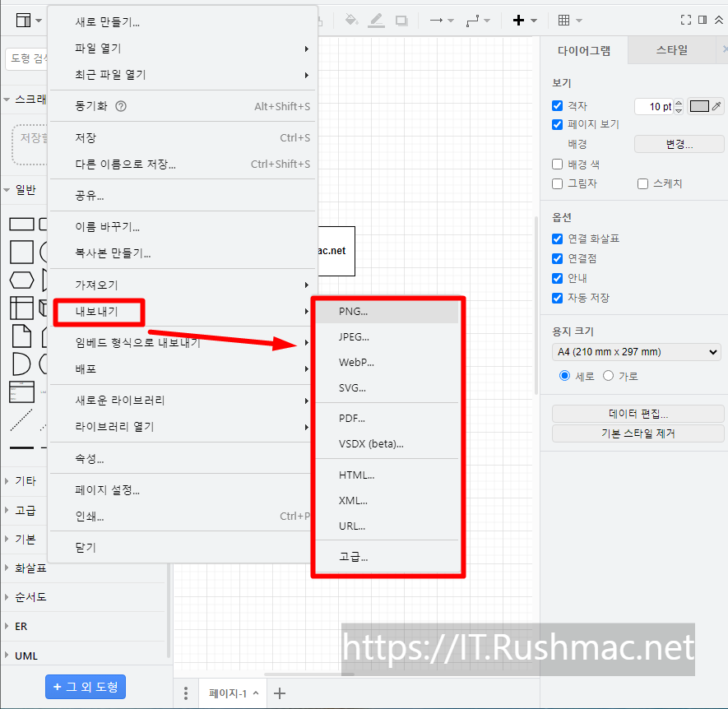Click the 도형 검색 search field
The width and height of the screenshot is (728, 709).
pyautogui.click(x=26, y=58)
